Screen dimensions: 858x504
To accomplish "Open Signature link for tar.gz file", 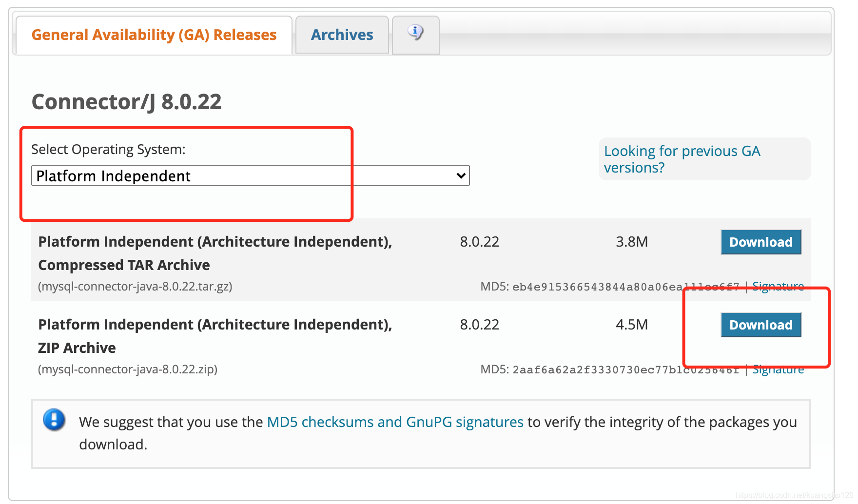I will click(778, 286).
